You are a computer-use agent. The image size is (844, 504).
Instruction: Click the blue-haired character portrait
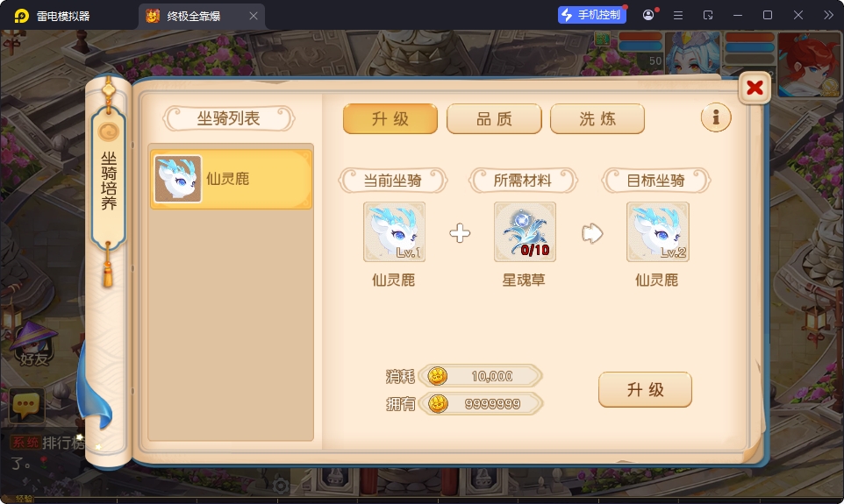[x=693, y=53]
